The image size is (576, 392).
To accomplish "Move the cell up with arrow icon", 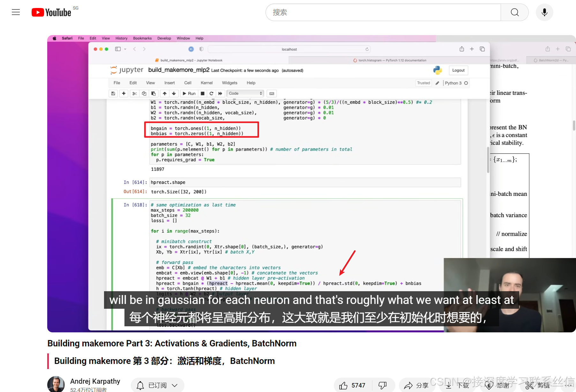I will click(x=164, y=93).
